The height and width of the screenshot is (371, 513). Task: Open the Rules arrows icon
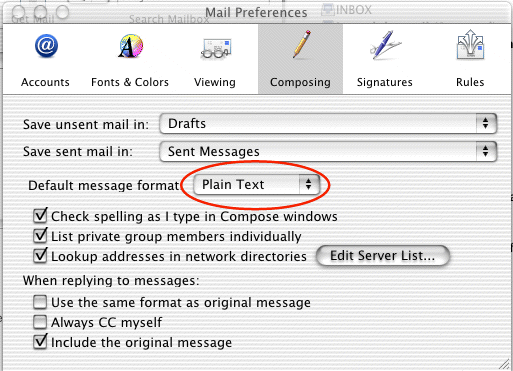pos(470,44)
